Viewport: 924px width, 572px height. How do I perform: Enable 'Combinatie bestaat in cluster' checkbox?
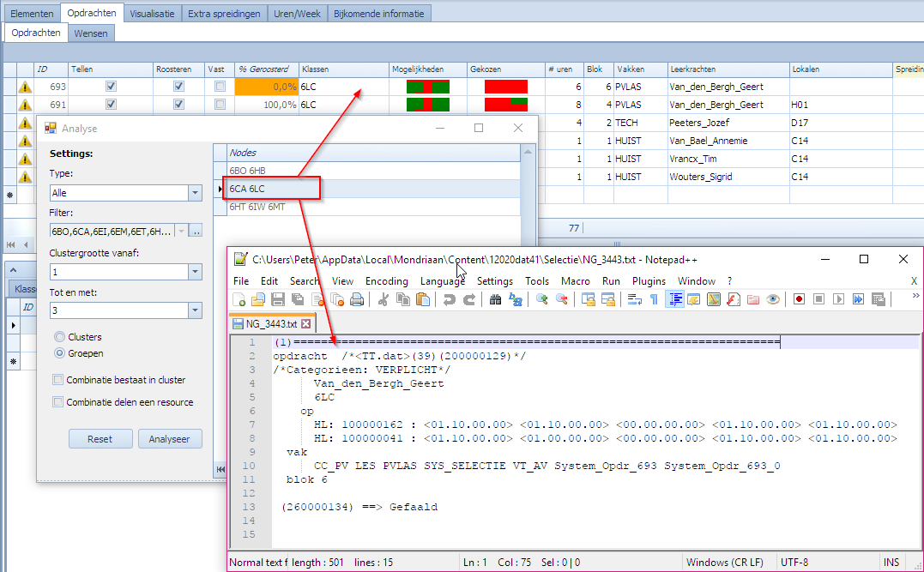57,380
